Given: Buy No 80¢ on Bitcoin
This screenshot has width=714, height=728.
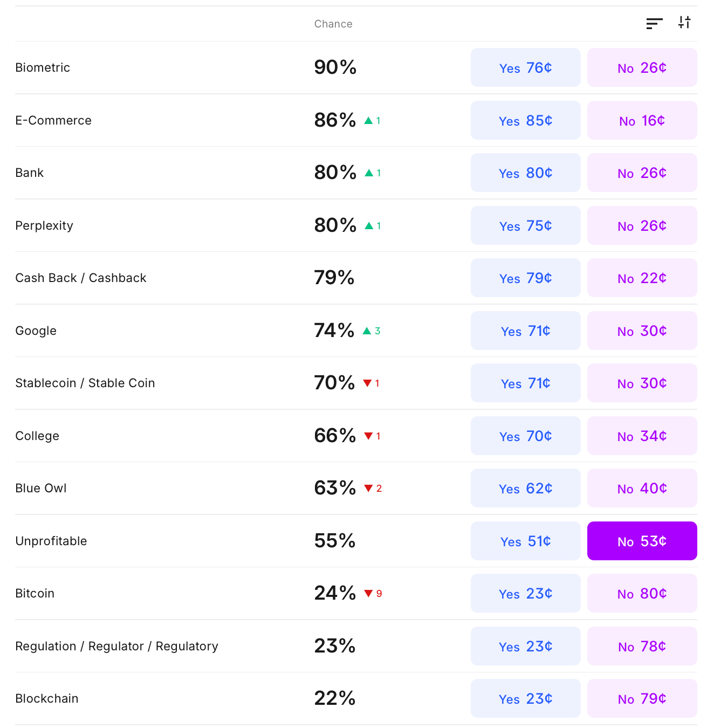Looking at the screenshot, I should [x=642, y=594].
